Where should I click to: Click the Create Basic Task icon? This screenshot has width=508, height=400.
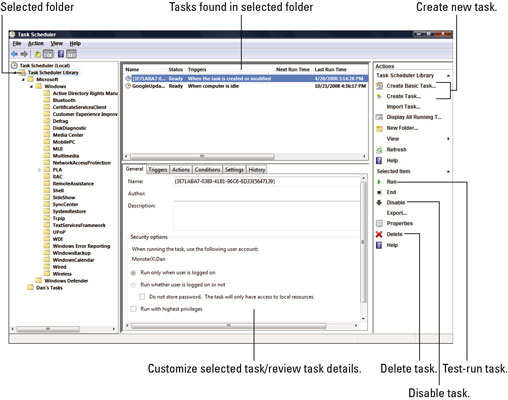click(x=379, y=86)
